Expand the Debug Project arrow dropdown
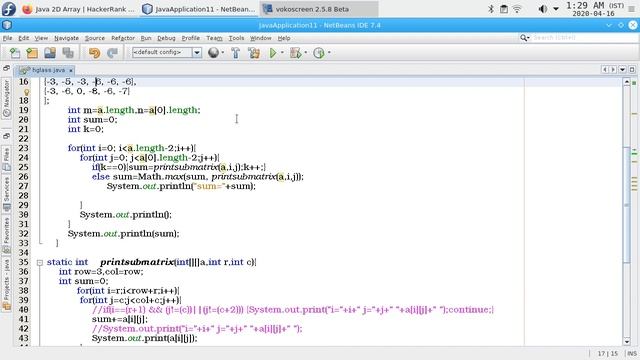Image resolution: width=640 pixels, height=360 pixels. pos(306,53)
